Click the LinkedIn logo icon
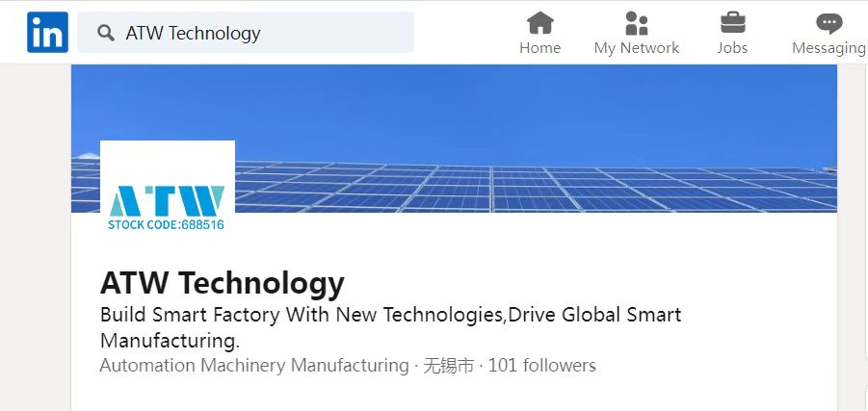Image resolution: width=868 pixels, height=411 pixels. [x=47, y=32]
